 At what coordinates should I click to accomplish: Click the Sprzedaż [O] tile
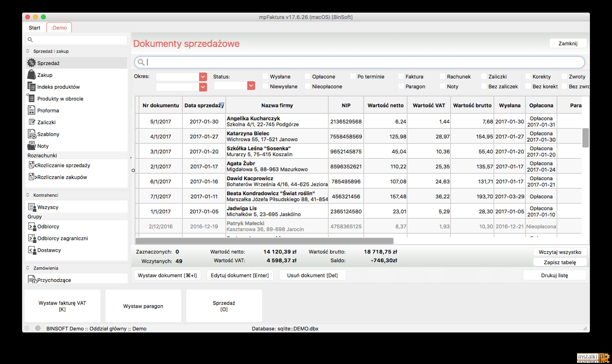click(224, 306)
